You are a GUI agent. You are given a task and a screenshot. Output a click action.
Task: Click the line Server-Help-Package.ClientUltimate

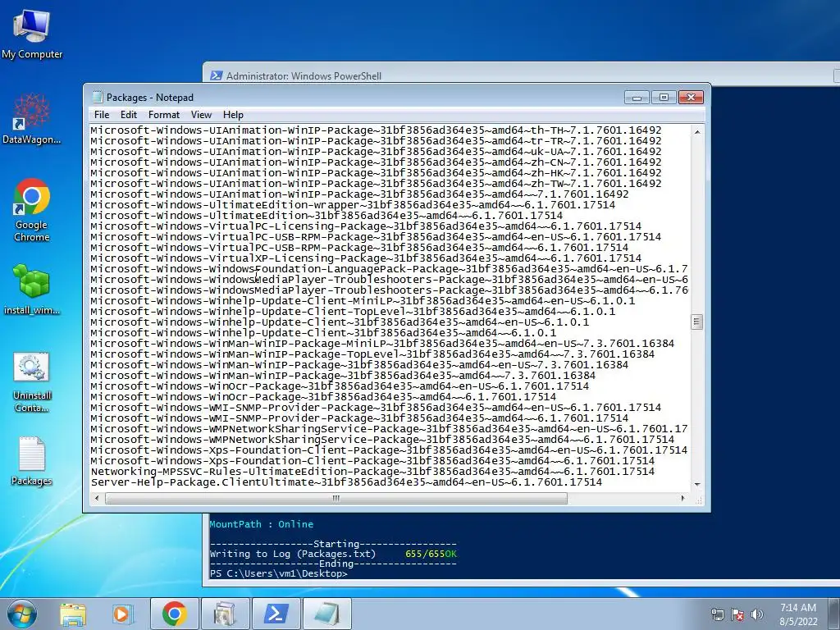click(x=346, y=482)
